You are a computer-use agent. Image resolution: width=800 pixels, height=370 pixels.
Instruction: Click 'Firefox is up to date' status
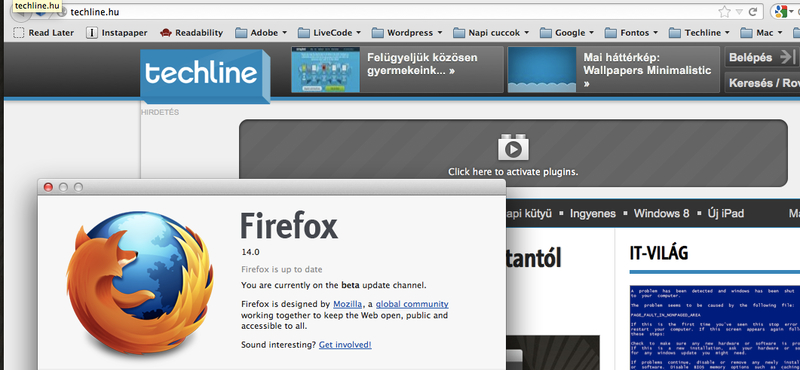point(282,269)
